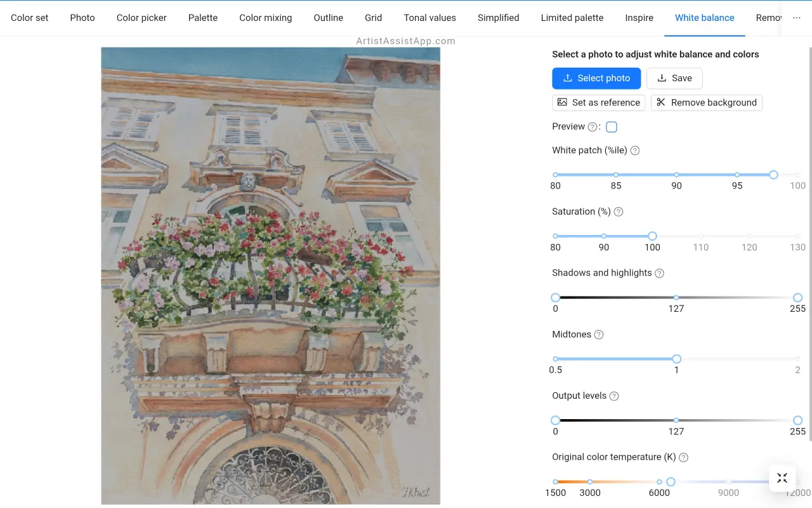The image size is (812, 508).
Task: Enable the Preview checkbox
Action: tap(612, 127)
